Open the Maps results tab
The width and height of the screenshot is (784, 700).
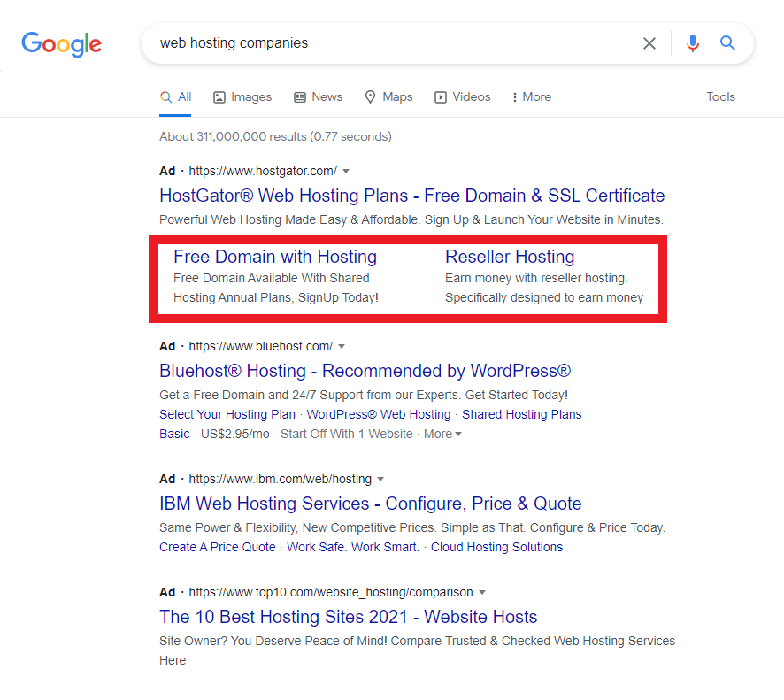(388, 97)
